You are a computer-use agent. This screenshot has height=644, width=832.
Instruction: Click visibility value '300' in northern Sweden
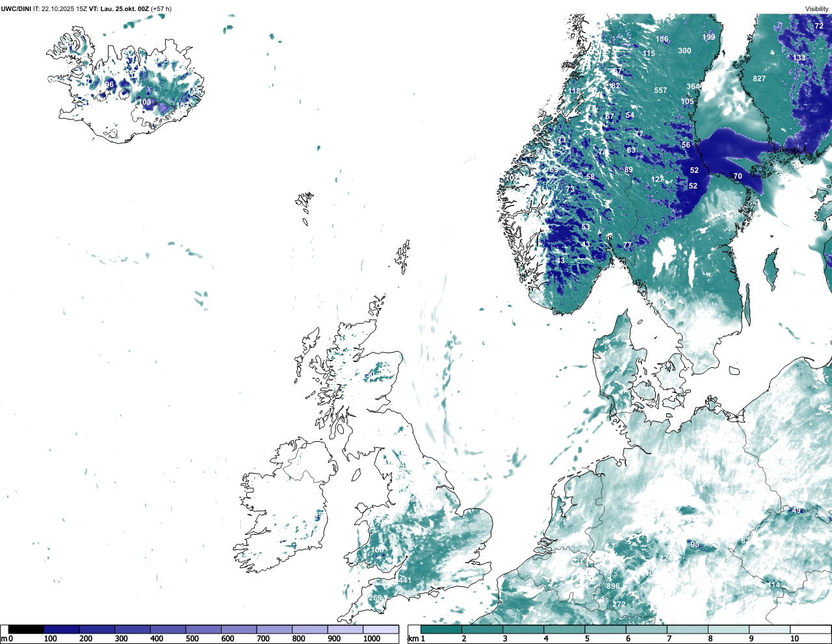[684, 51]
